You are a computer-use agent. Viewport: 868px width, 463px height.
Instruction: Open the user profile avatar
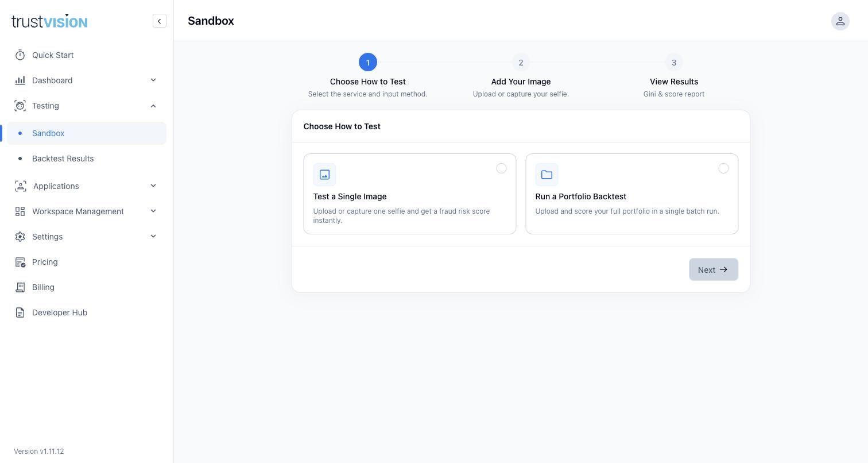click(x=840, y=21)
